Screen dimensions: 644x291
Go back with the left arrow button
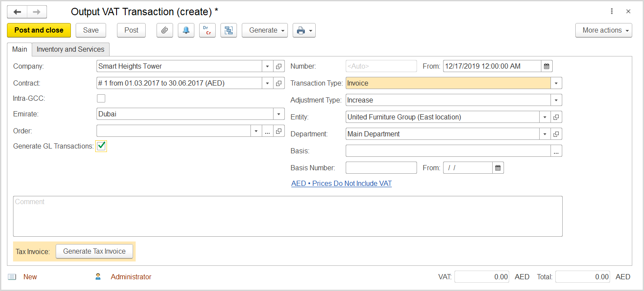click(x=17, y=12)
